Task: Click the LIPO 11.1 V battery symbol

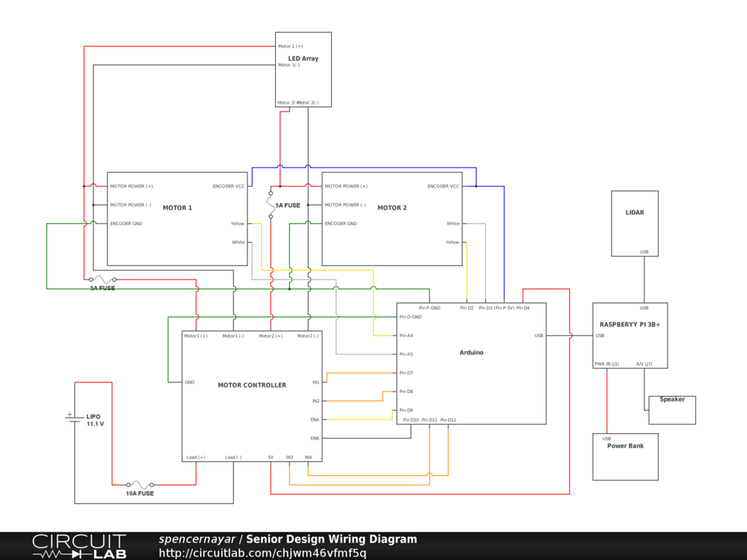Action: tap(74, 420)
